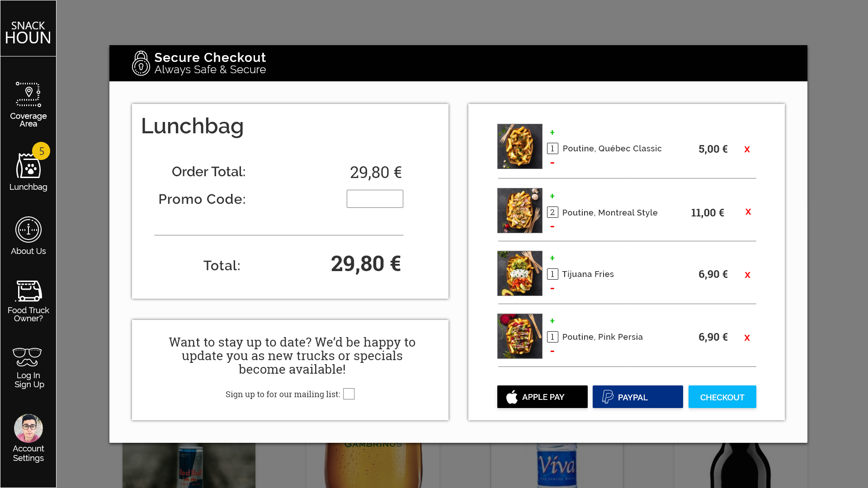Image resolution: width=868 pixels, height=488 pixels.
Task: Open Account Settings profile avatar
Action: pyautogui.click(x=28, y=428)
